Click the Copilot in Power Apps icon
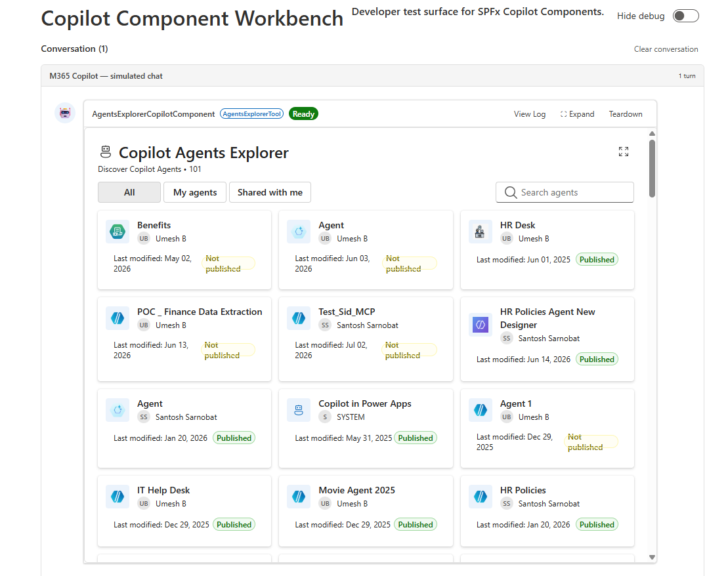The width and height of the screenshot is (728, 576). pos(299,410)
